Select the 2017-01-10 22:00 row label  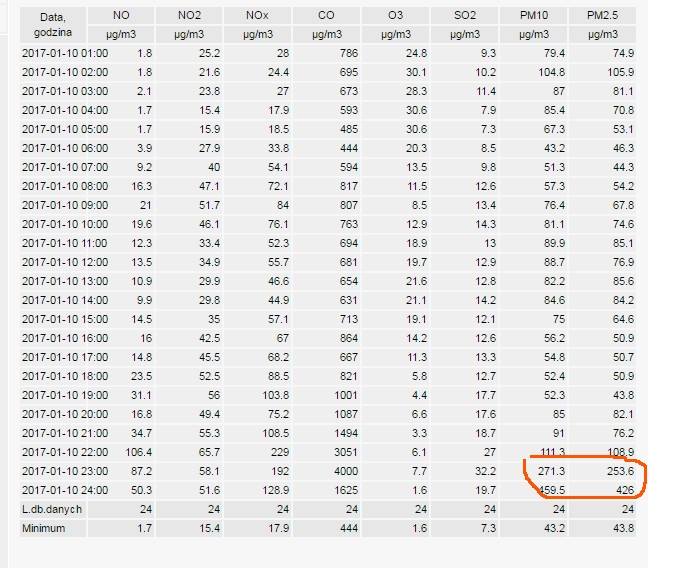[x=65, y=453]
